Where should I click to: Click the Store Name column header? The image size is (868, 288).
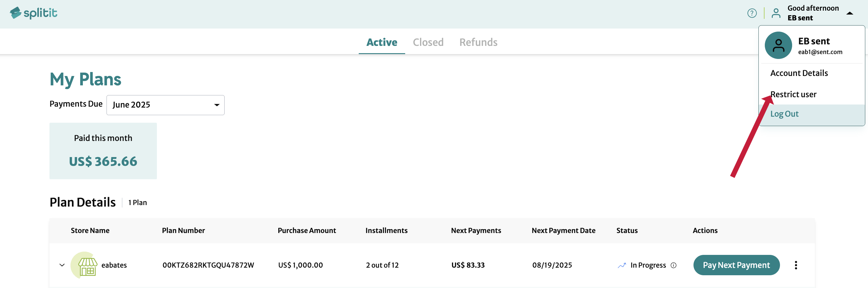pos(90,230)
